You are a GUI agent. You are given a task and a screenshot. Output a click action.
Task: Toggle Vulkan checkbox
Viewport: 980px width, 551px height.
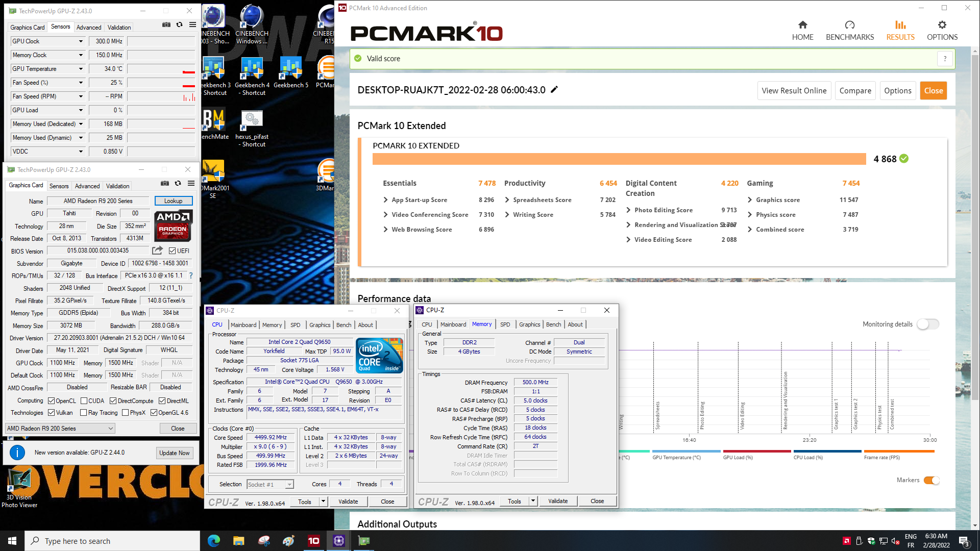click(51, 412)
